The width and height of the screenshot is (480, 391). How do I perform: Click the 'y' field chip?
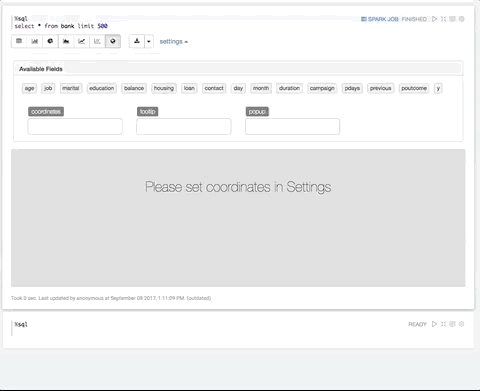pos(438,88)
